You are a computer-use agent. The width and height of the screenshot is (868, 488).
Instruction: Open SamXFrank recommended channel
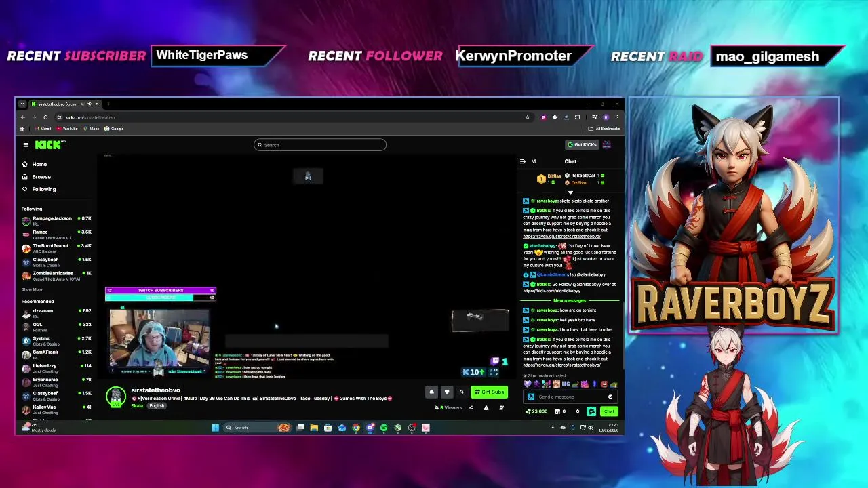pyautogui.click(x=56, y=354)
